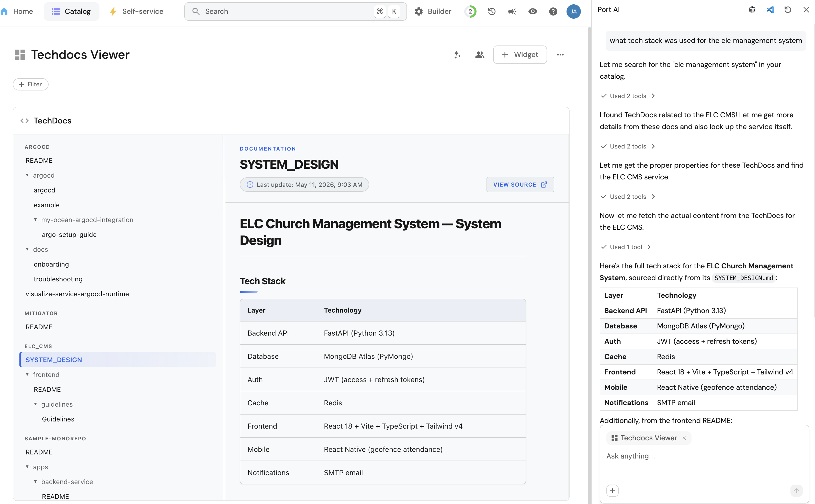
Task: Remove the Techdocs Viewer context chip
Action: point(684,438)
